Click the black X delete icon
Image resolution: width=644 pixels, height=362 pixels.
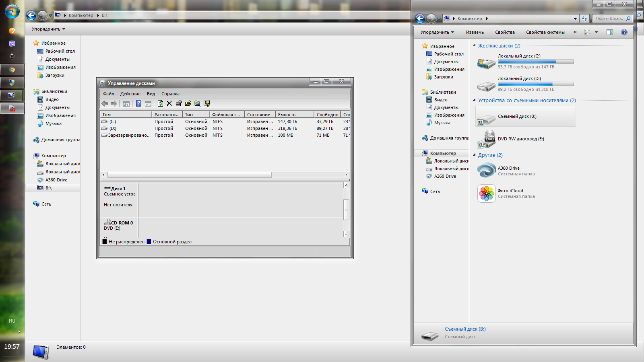[169, 104]
